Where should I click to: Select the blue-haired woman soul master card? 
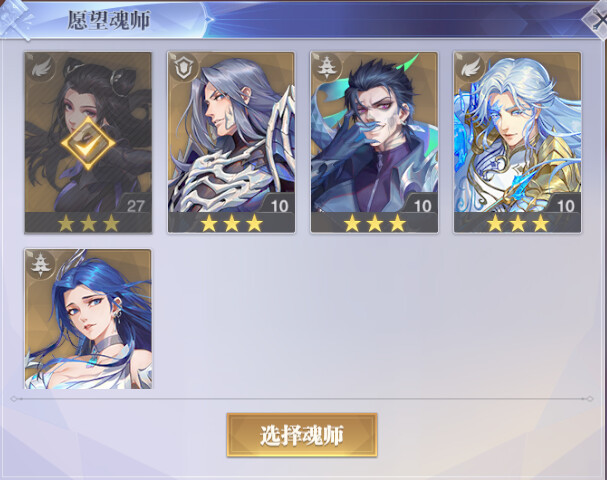point(88,319)
